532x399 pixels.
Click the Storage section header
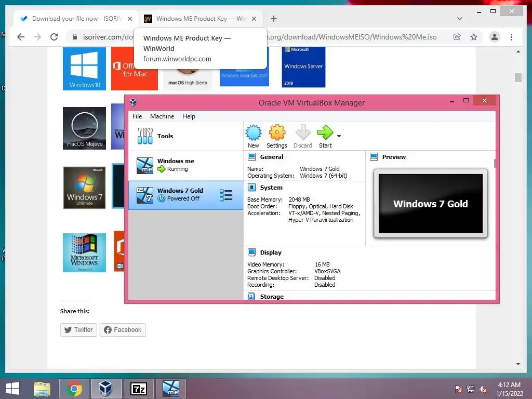pyautogui.click(x=272, y=297)
